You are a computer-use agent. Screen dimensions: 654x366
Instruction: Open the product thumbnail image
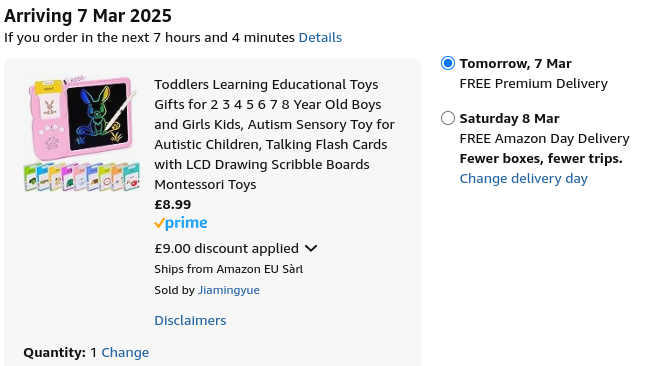pyautogui.click(x=81, y=133)
